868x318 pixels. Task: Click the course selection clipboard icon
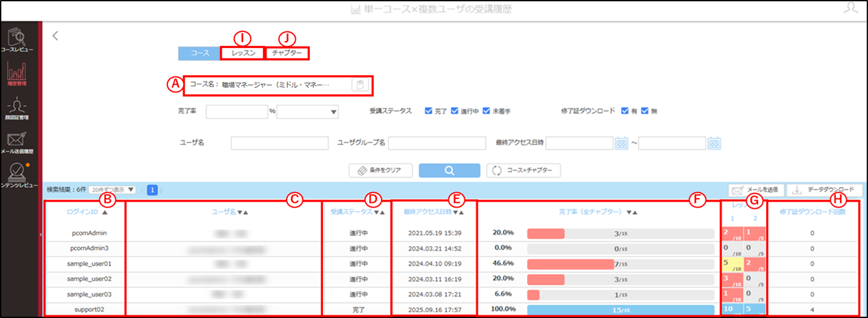tap(358, 85)
